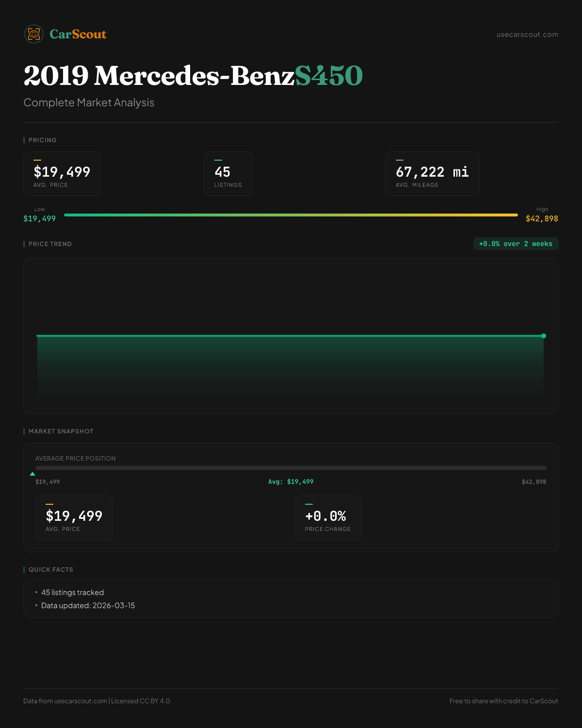
Task: Select the 45 listings stat card
Action: [x=228, y=174]
